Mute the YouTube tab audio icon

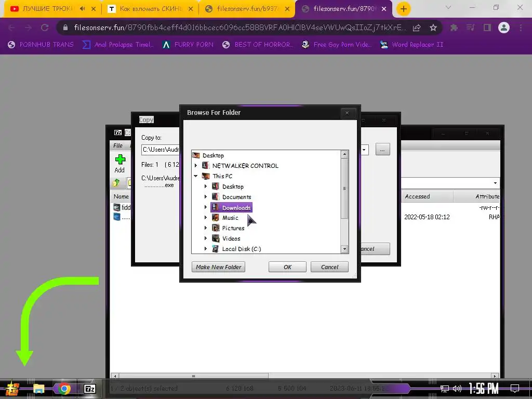pyautogui.click(x=83, y=9)
